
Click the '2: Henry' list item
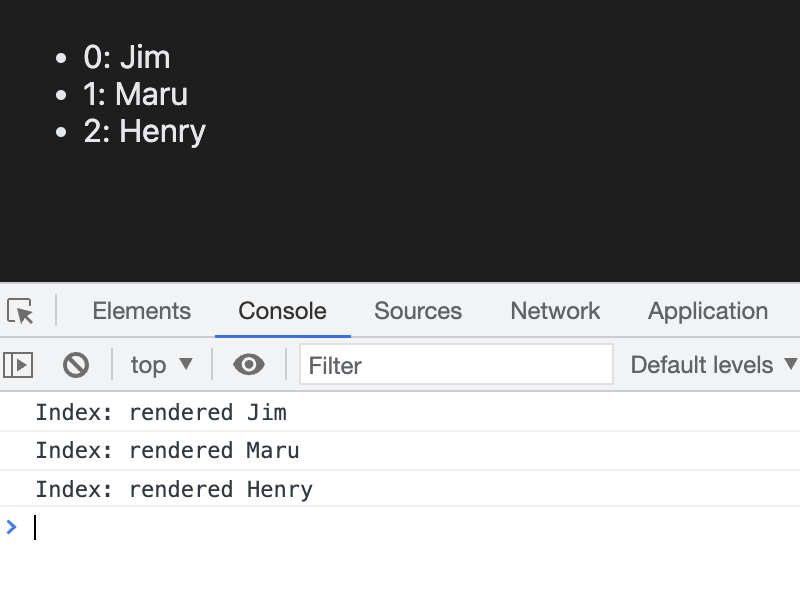pyautogui.click(x=145, y=131)
